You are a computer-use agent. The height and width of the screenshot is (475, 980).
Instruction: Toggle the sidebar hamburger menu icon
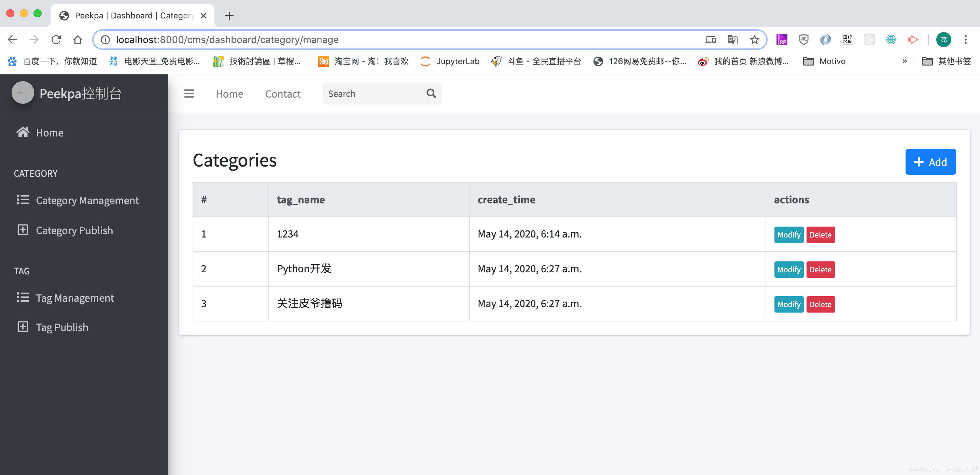[x=189, y=93]
